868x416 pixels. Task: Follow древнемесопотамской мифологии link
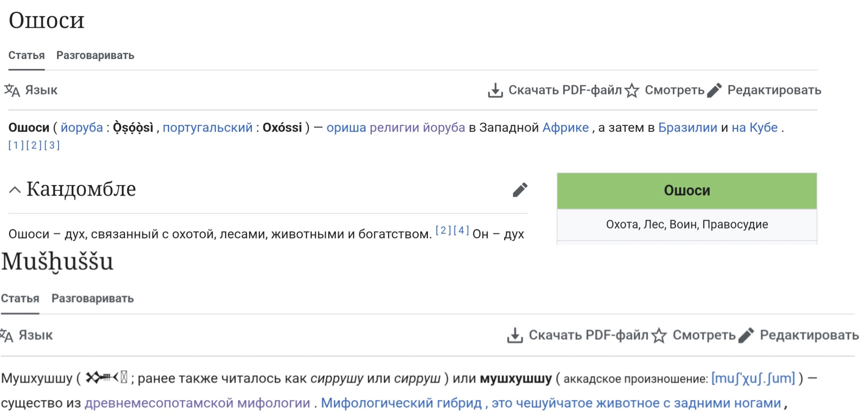click(x=197, y=403)
